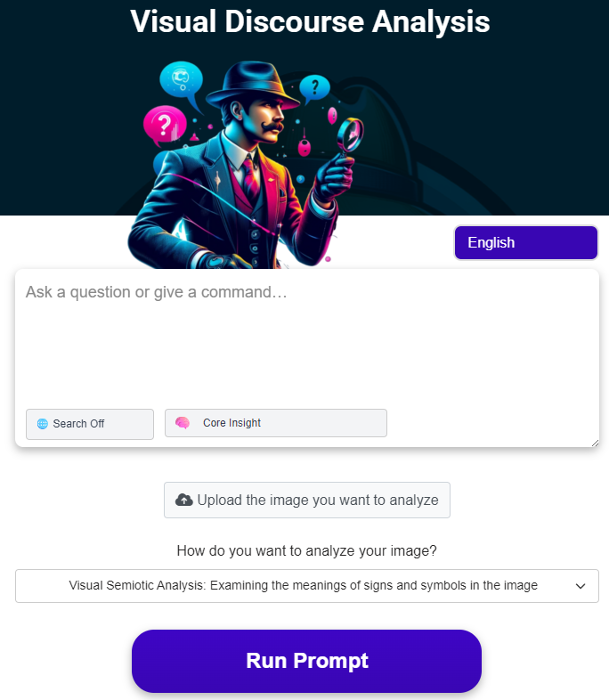
Task: Click the cloud upload icon
Action: (183, 500)
